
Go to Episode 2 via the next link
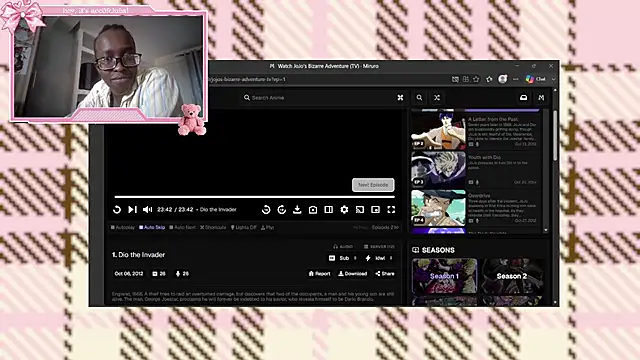coord(385,228)
